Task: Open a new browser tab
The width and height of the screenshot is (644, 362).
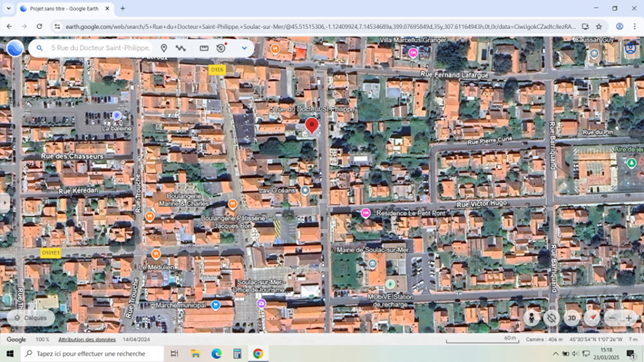Action: [x=123, y=8]
